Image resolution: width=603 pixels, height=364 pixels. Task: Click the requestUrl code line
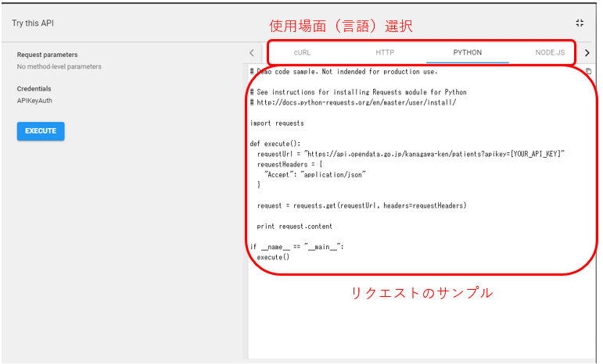[x=411, y=154]
